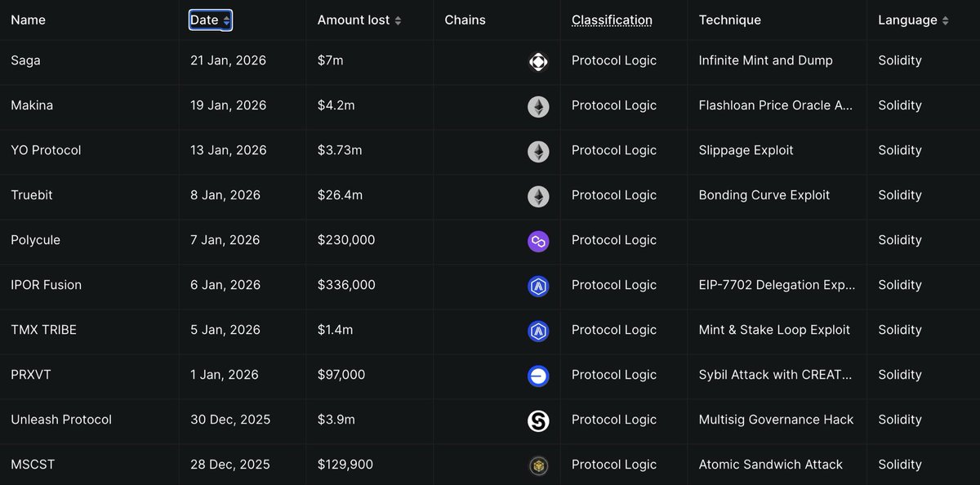Click Protocol Logic in the MSCST row
Screen dimensions: 980x485
click(x=614, y=465)
